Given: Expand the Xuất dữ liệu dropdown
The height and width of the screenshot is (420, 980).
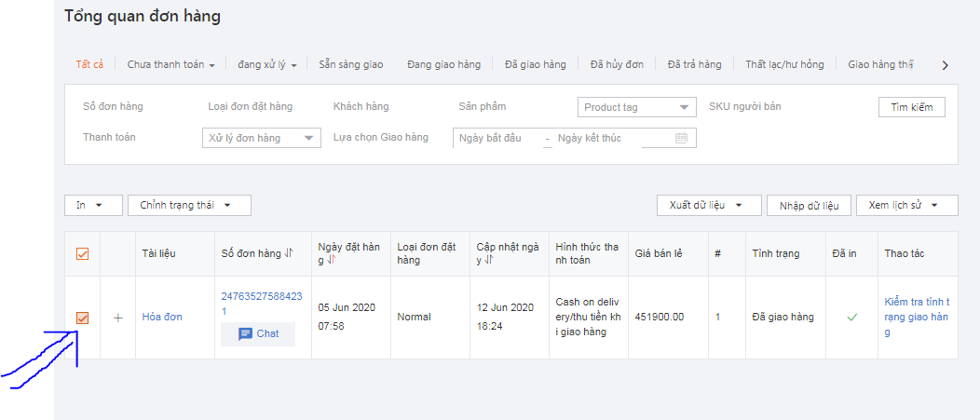Looking at the screenshot, I should tap(709, 205).
